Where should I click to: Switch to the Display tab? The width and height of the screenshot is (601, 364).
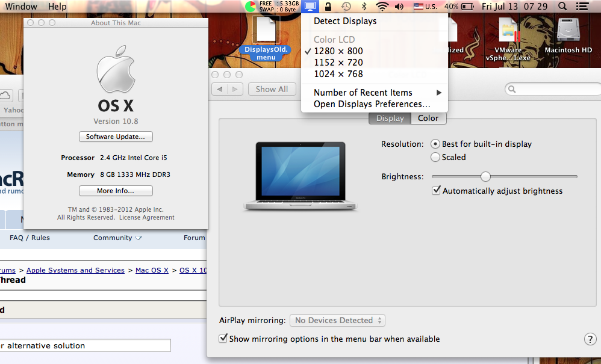390,119
